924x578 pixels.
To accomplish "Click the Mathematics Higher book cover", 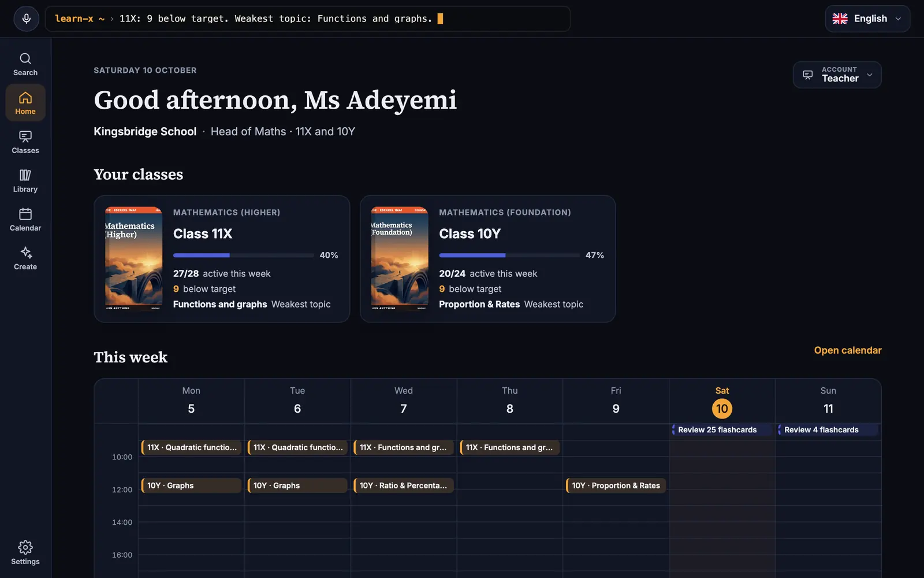I will tap(133, 259).
